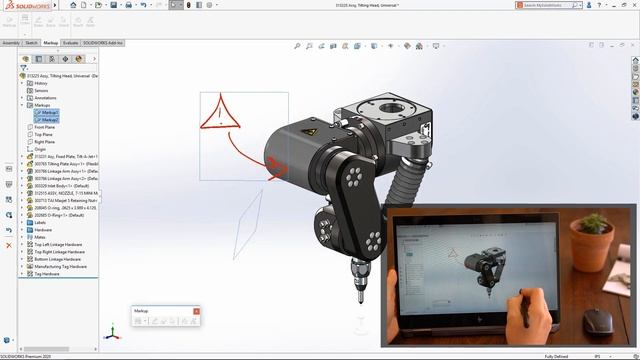Click the Section View icon

333,46
